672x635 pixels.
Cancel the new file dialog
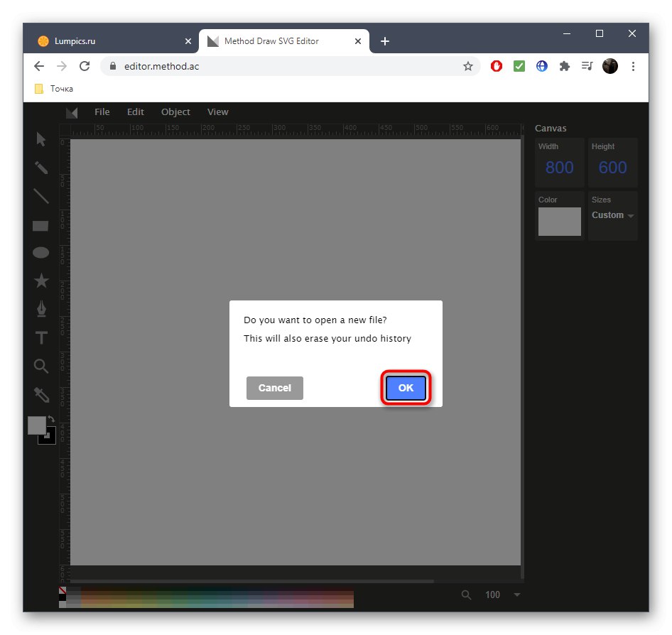point(274,388)
